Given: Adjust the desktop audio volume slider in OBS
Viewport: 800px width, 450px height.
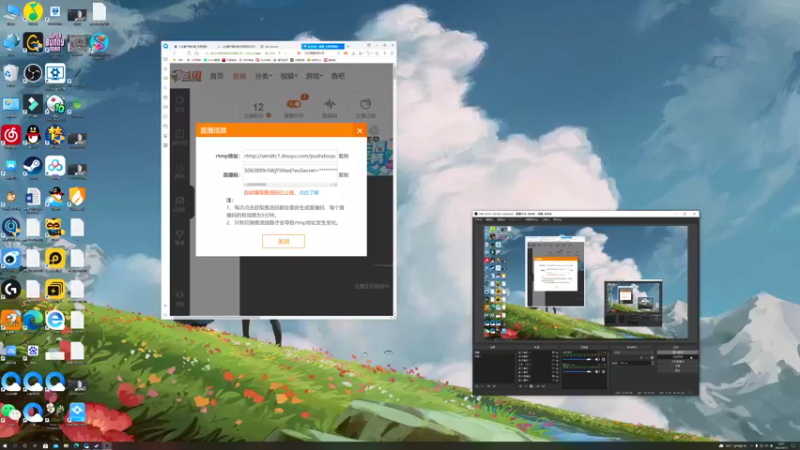Looking at the screenshot, I should tap(578, 359).
